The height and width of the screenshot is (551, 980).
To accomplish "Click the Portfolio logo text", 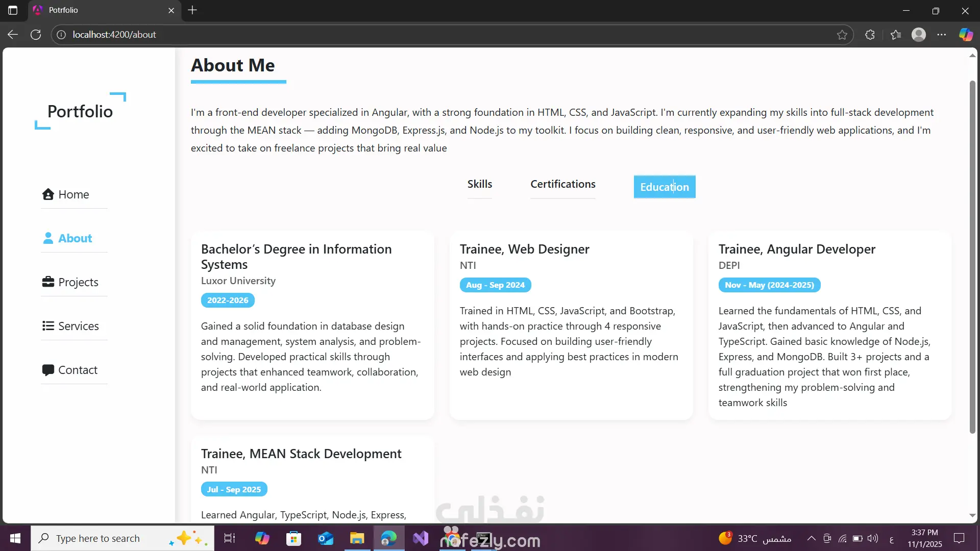I will pyautogui.click(x=80, y=111).
